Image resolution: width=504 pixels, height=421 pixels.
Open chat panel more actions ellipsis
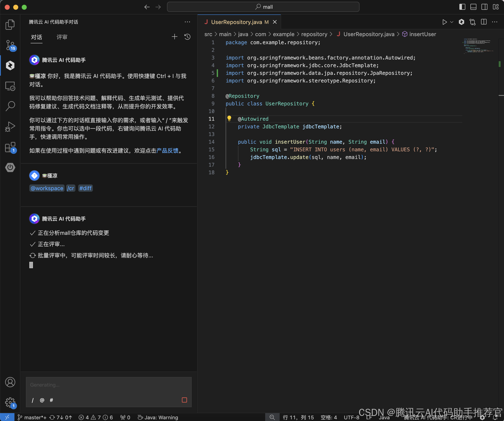tap(187, 22)
